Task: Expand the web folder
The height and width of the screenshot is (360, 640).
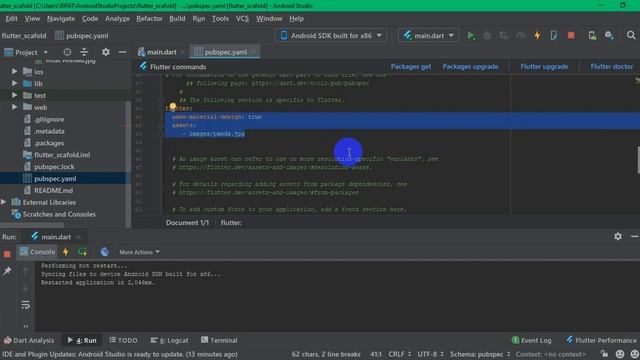Action: pos(14,107)
